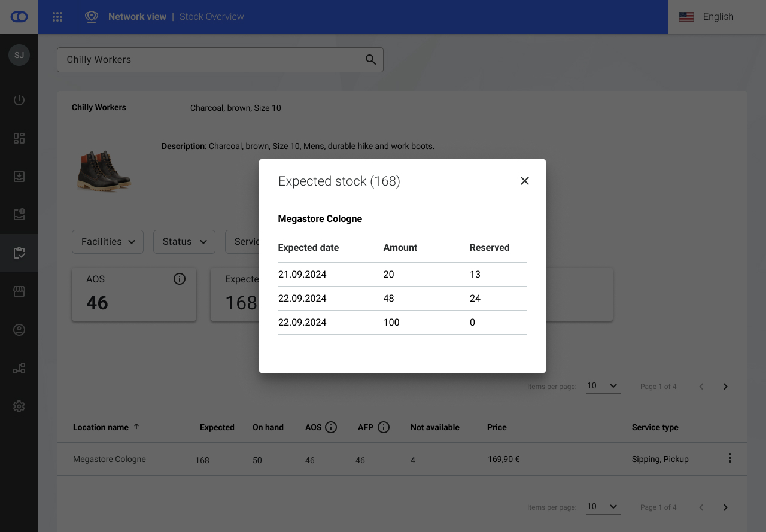
Task: Open the store icon in sidebar
Action: click(19, 291)
